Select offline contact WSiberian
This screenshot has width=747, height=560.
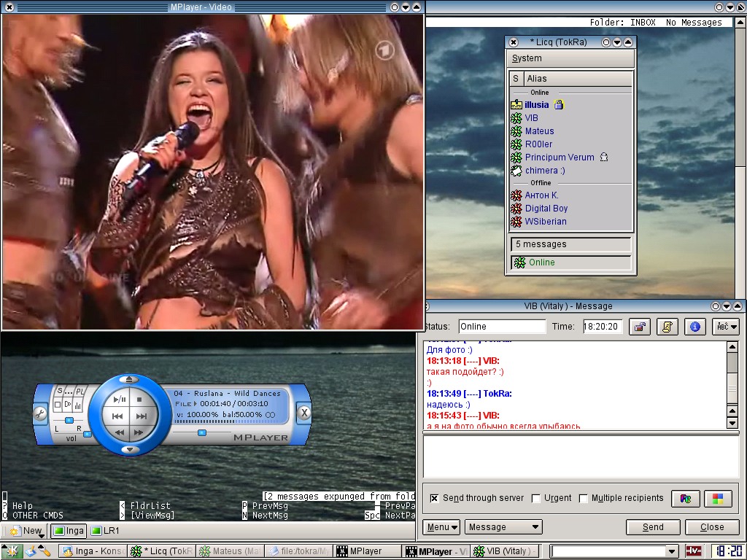[570, 222]
